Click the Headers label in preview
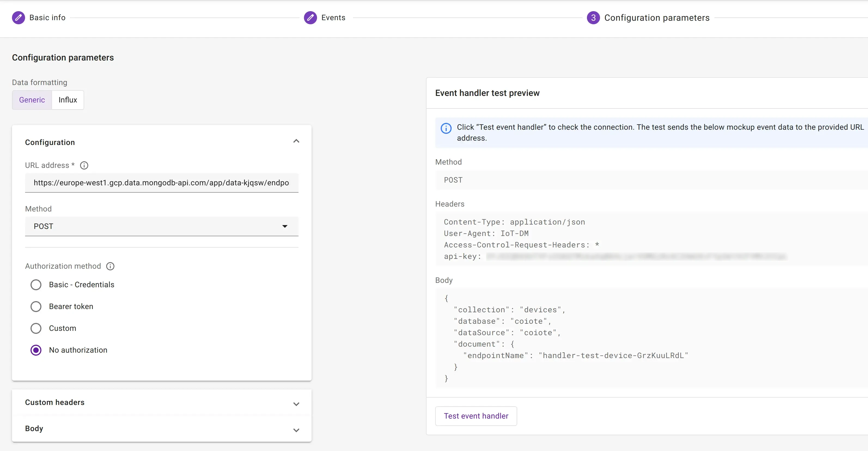 449,204
